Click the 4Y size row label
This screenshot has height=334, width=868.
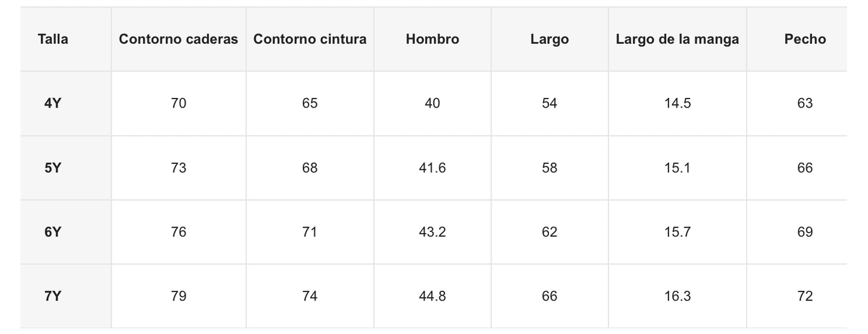[53, 103]
